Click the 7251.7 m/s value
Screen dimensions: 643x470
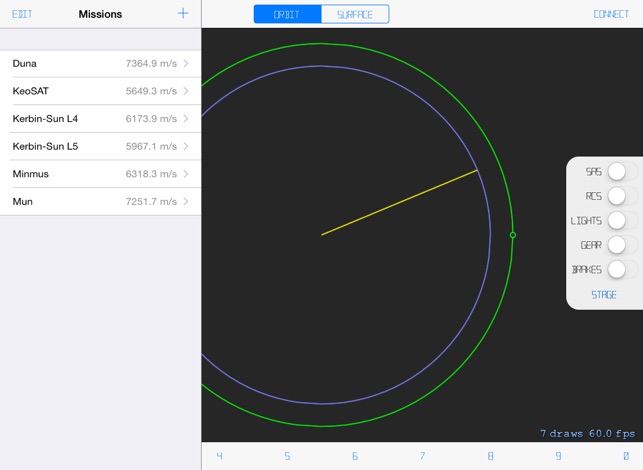[151, 201]
